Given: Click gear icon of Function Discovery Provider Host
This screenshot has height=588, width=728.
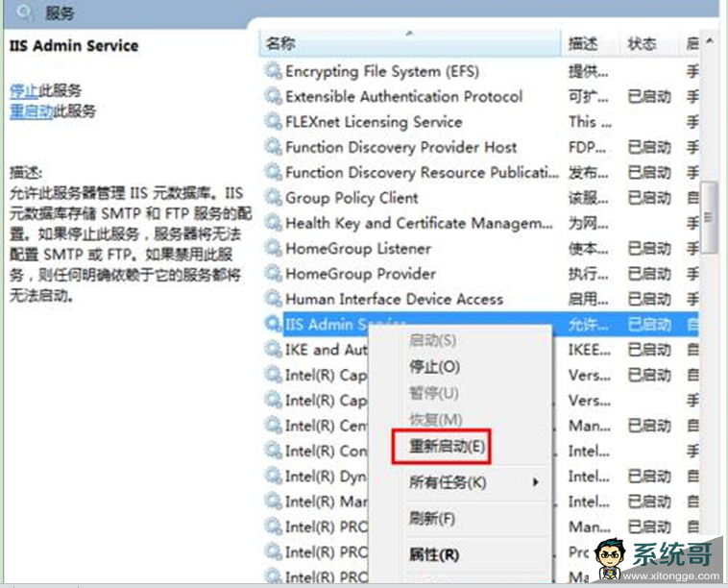Looking at the screenshot, I should [273, 147].
